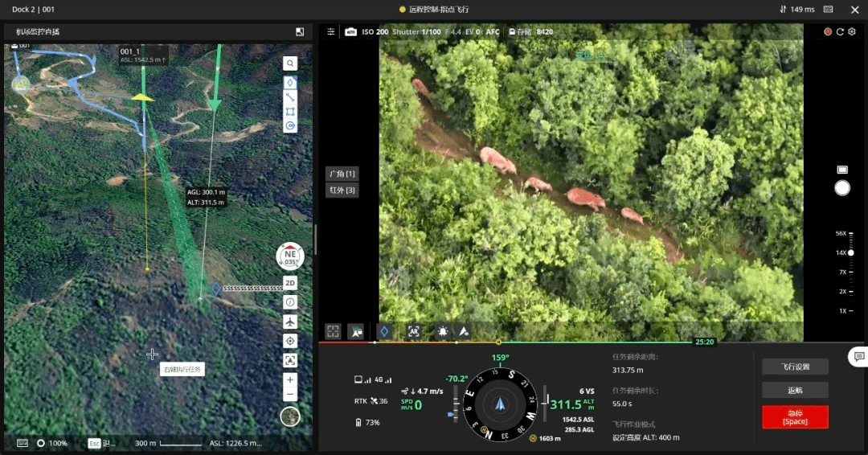Select the line drawing tool on map
This screenshot has height=455, width=868.
pos(290,97)
